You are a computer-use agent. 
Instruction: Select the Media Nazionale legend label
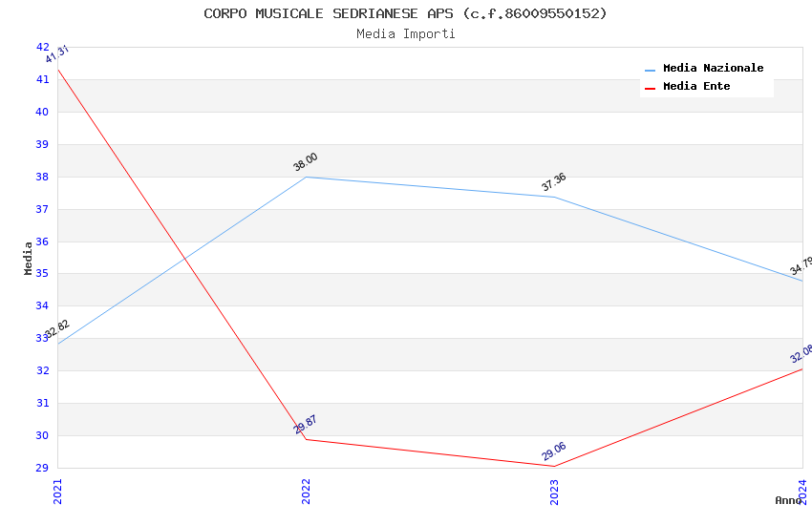(x=713, y=69)
